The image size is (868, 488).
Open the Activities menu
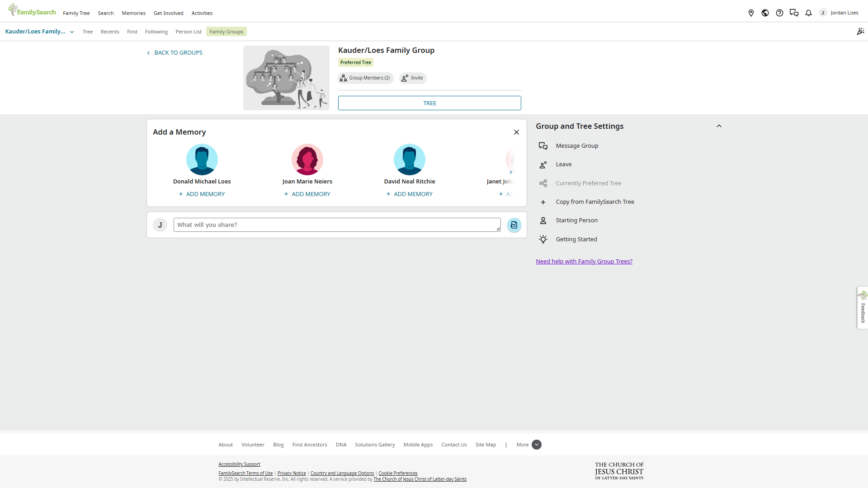pos(202,13)
